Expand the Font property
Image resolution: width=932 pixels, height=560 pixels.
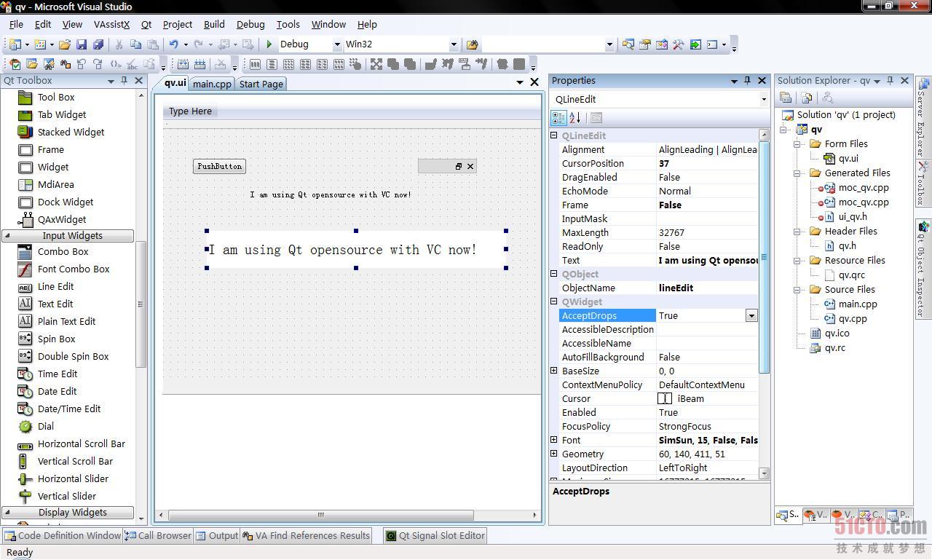coord(554,440)
